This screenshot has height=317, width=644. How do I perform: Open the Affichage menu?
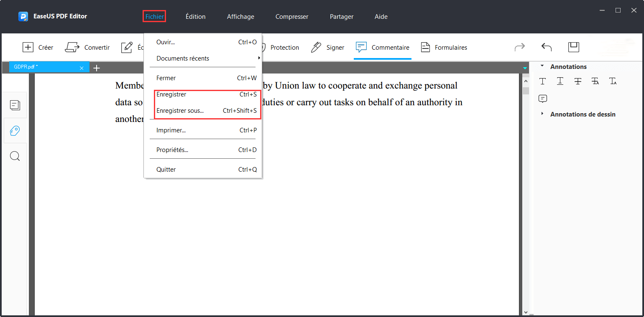240,17
